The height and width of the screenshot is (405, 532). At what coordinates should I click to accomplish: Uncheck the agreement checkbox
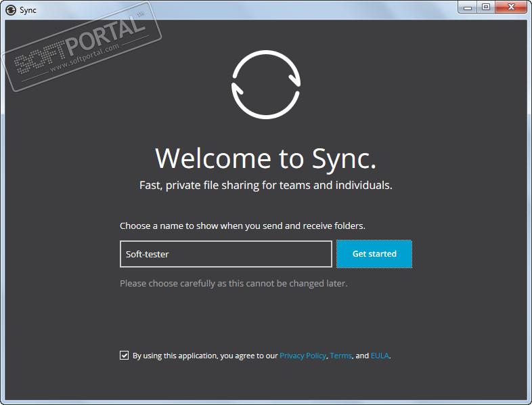[x=124, y=355]
